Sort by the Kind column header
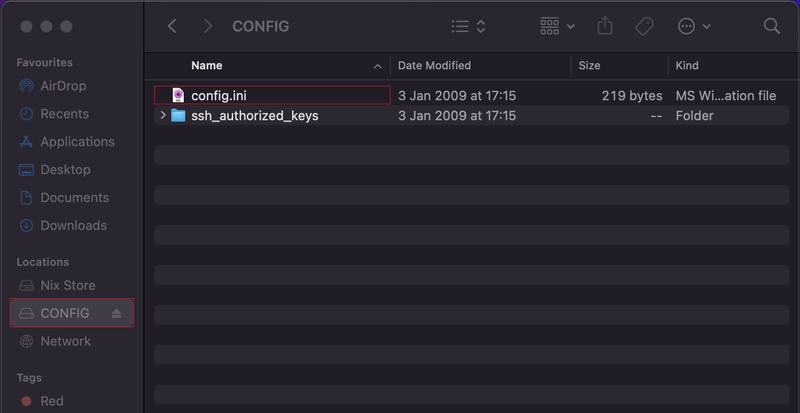The width and height of the screenshot is (800, 413). tap(687, 65)
